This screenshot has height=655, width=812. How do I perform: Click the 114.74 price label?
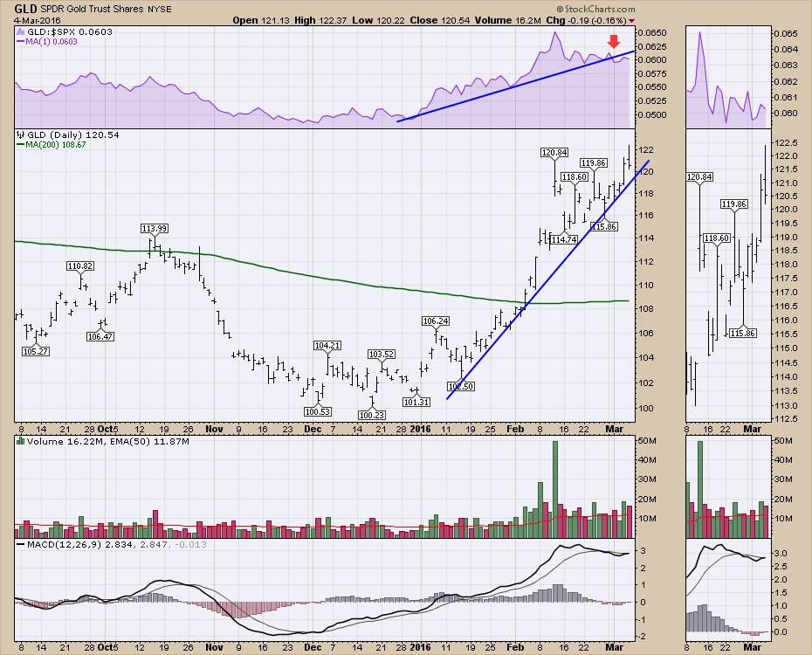point(564,240)
